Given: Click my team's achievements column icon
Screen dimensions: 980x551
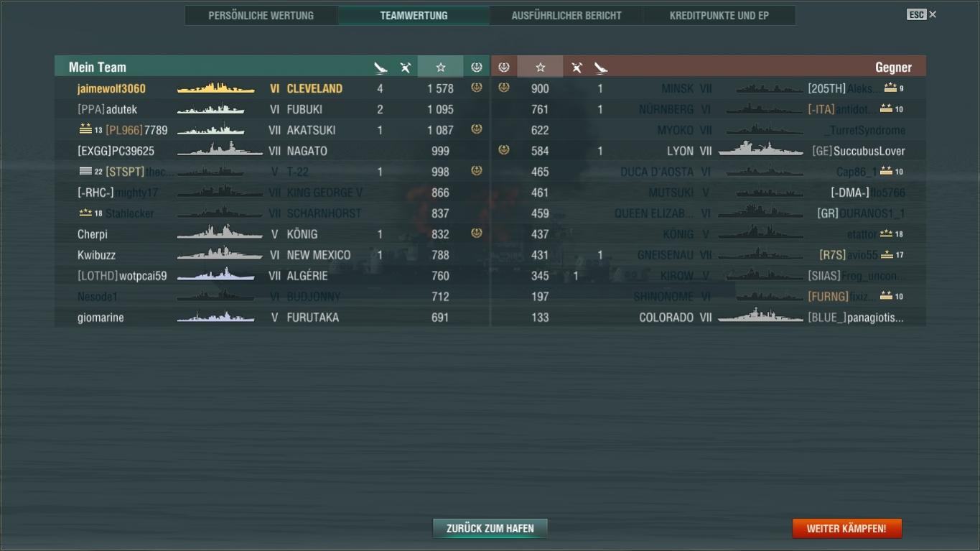Looking at the screenshot, I should [x=477, y=67].
